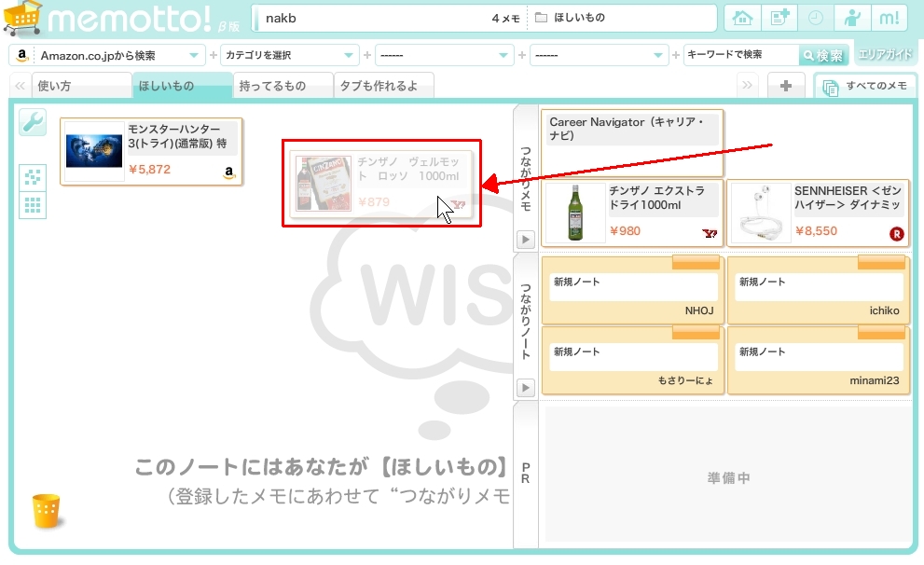
Task: Switch to scattered layout view icon
Action: 33,177
